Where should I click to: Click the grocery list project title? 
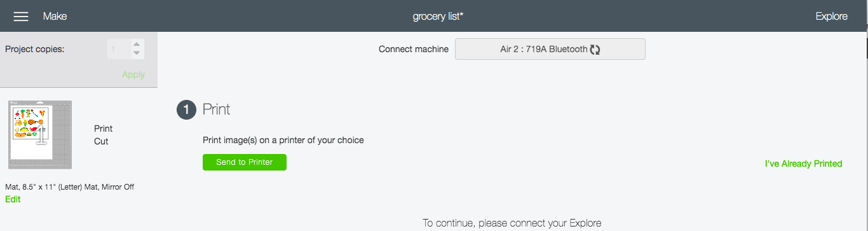[438, 17]
